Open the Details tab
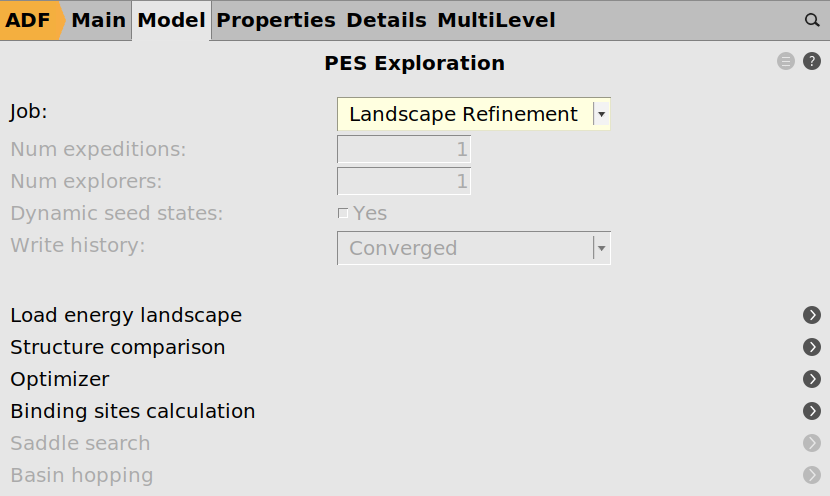Screen dimensions: 830x496 [386, 20]
